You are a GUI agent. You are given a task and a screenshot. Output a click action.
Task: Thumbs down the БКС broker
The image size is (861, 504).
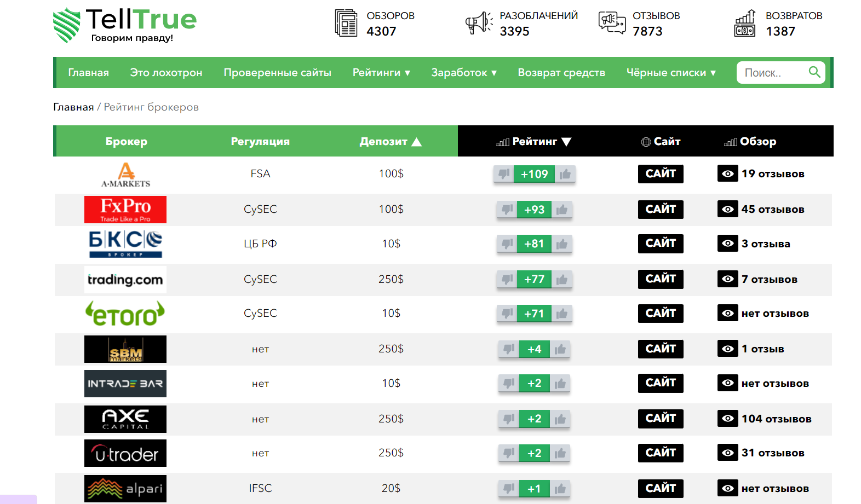(507, 244)
